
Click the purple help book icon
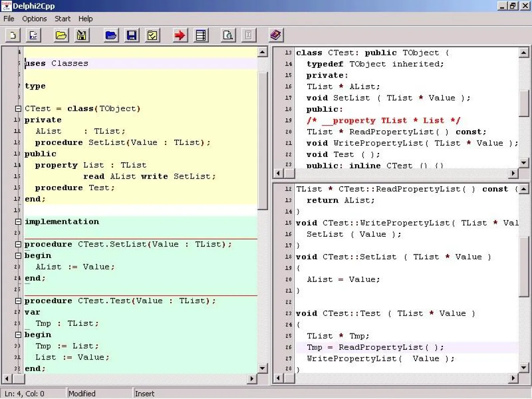(x=275, y=35)
